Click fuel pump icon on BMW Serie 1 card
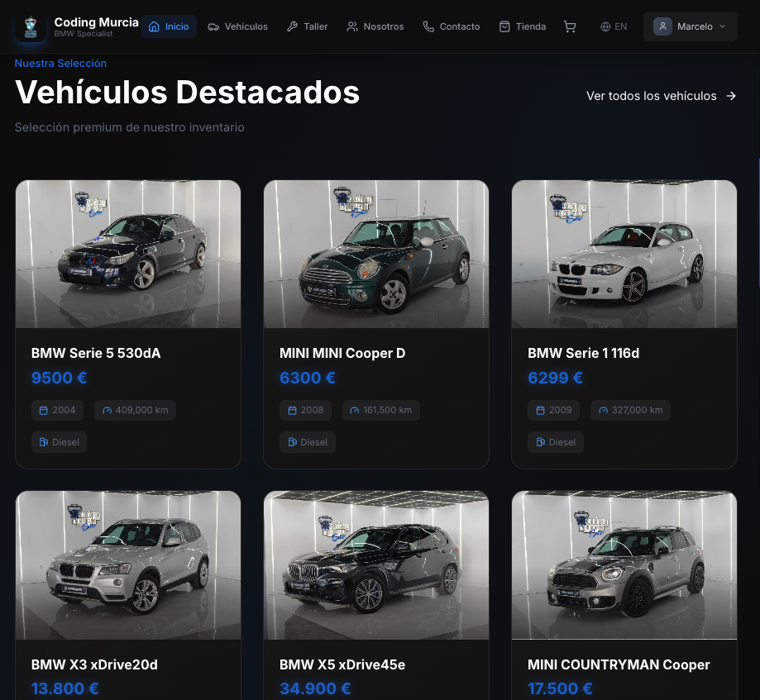The width and height of the screenshot is (760, 700). point(540,442)
